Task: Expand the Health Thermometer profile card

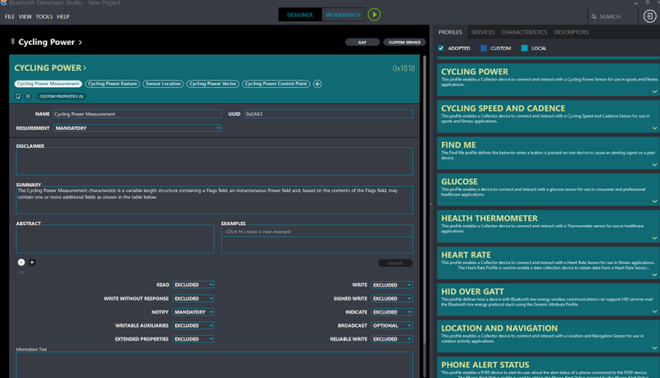Action: click(654, 238)
